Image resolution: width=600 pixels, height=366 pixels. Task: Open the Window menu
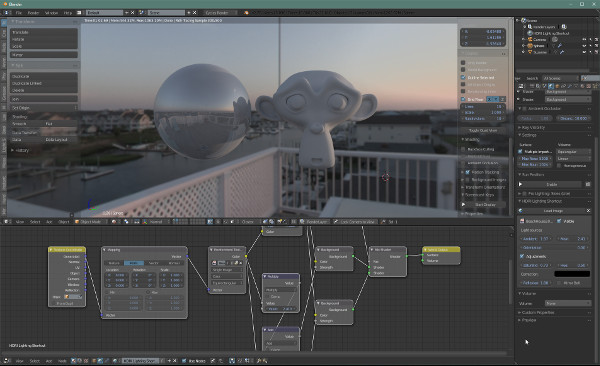click(x=51, y=13)
